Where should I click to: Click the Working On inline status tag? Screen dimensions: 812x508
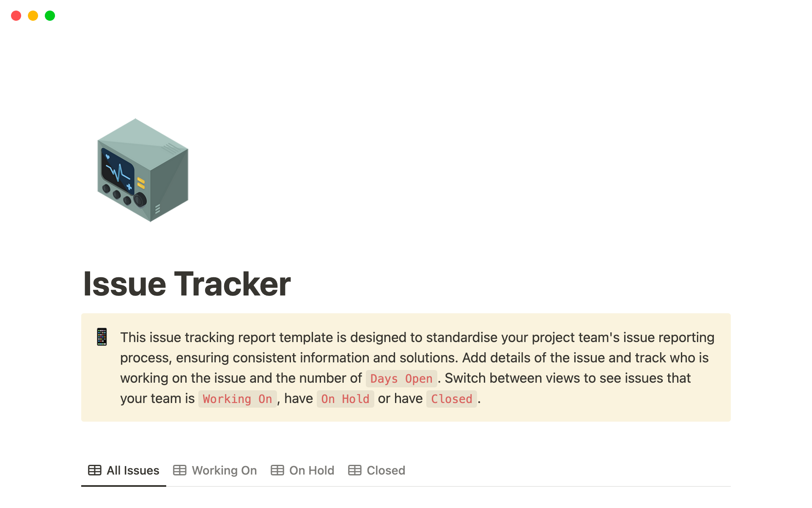[x=237, y=400]
